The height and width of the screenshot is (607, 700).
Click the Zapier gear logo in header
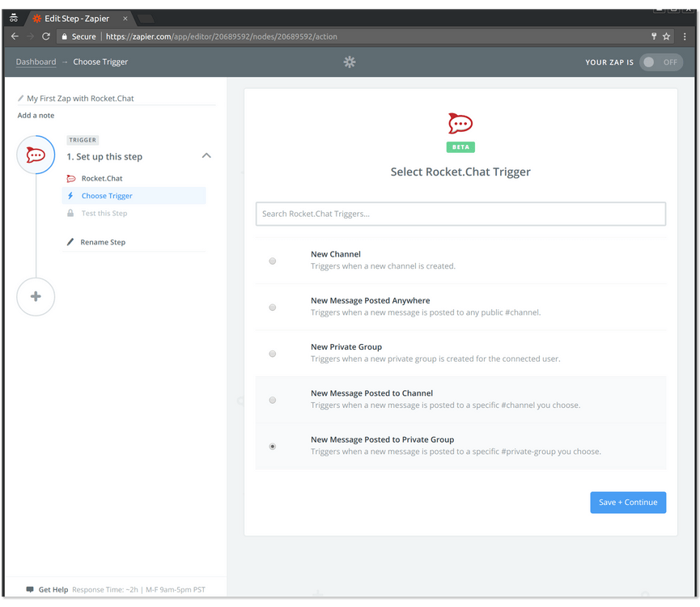pyautogui.click(x=350, y=62)
